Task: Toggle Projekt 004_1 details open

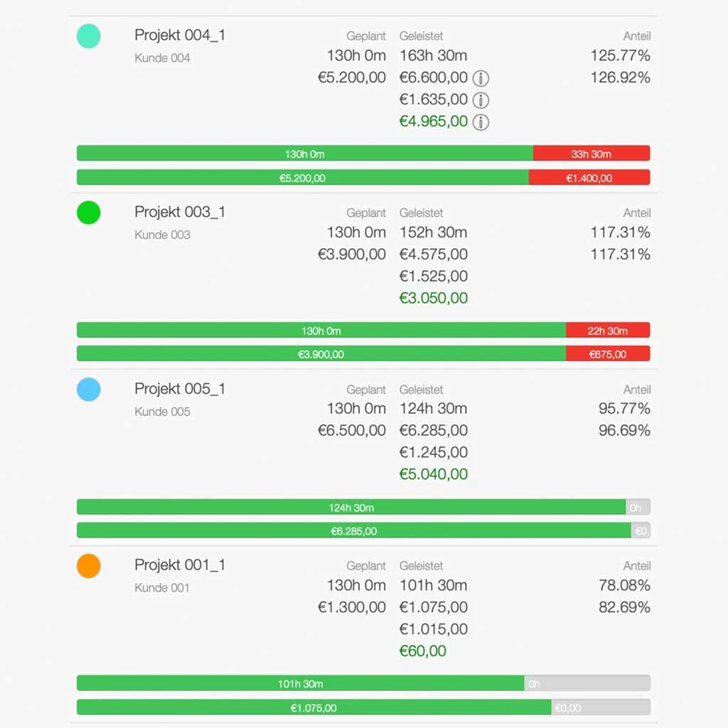Action: click(179, 34)
